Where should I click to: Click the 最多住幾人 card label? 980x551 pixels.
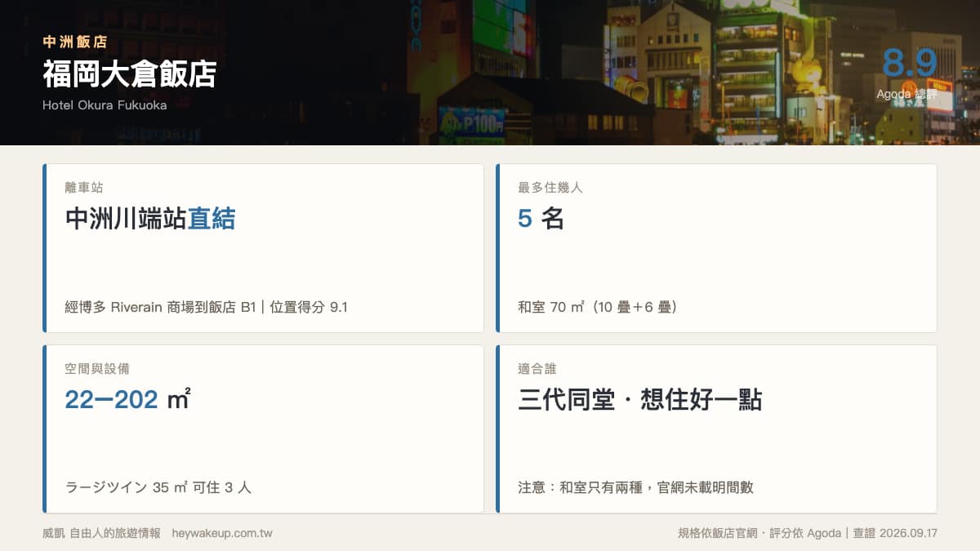tap(550, 188)
